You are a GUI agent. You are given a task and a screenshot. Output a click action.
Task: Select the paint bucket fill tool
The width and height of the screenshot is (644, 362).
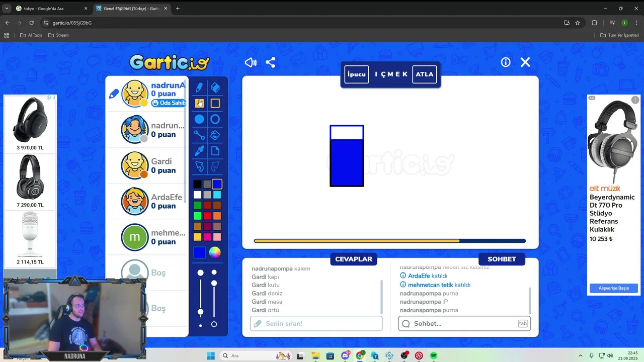(215, 135)
